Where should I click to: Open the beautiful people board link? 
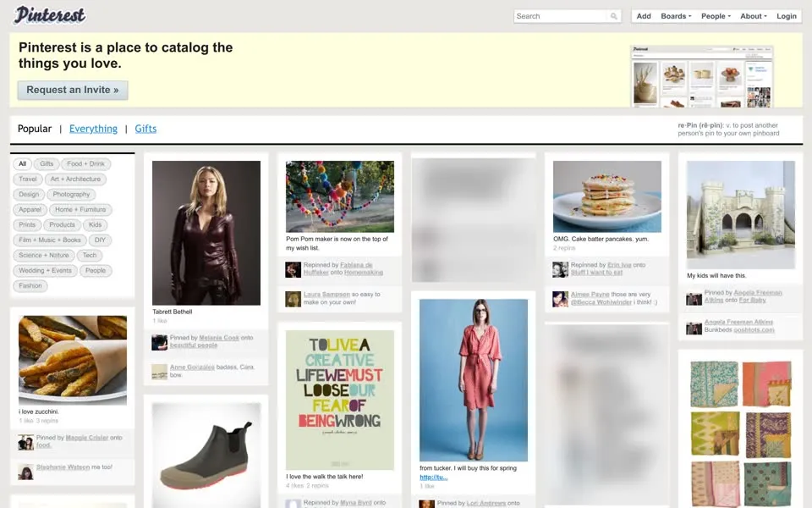click(x=193, y=345)
